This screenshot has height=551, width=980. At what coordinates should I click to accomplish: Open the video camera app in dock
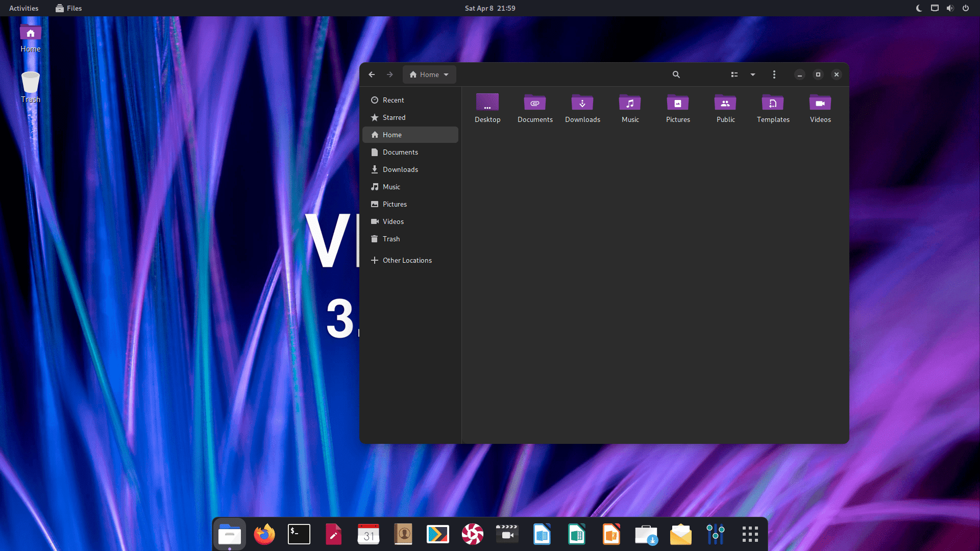coord(507,534)
